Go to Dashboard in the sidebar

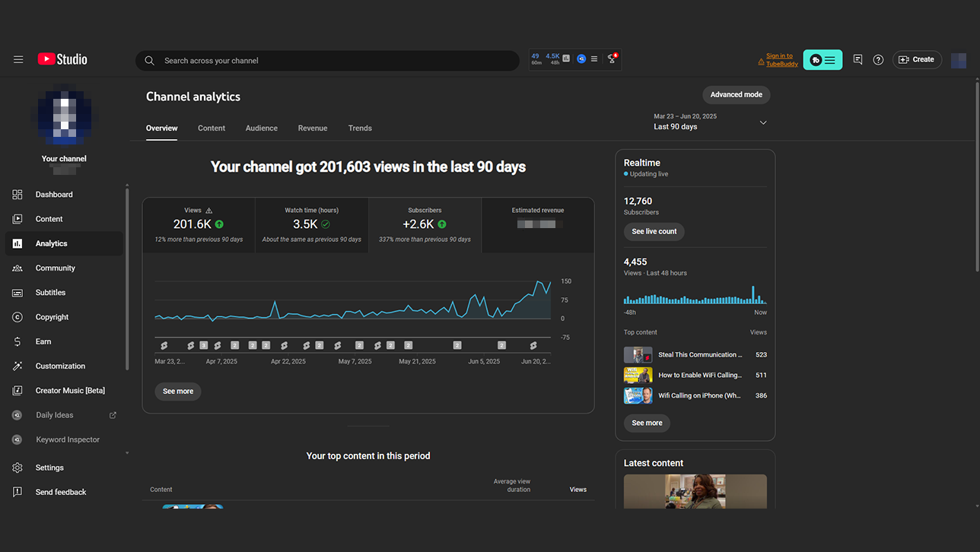click(64, 195)
